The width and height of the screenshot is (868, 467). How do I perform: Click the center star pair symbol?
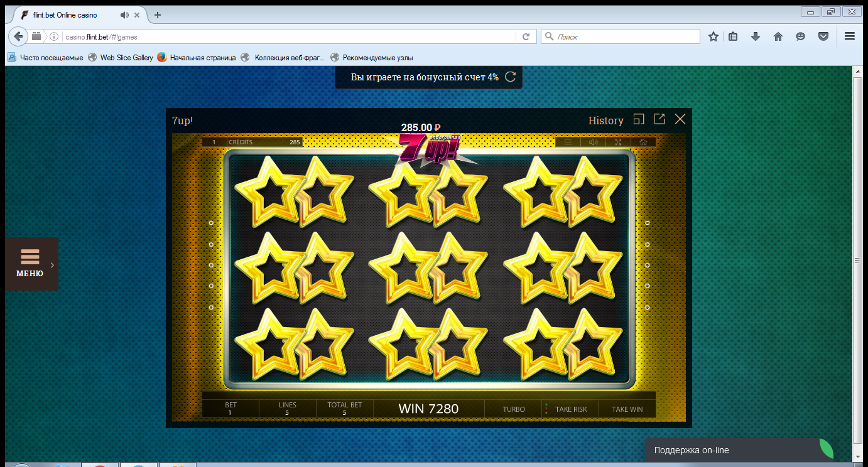(428, 267)
